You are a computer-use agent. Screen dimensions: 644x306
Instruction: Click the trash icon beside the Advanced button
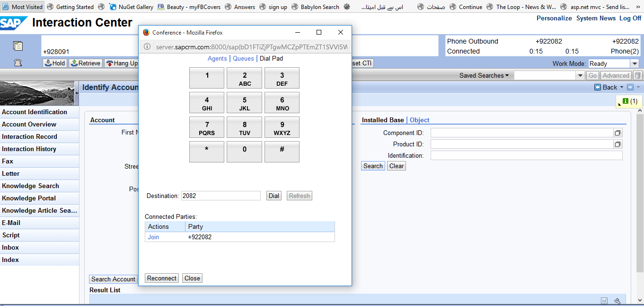(x=638, y=75)
